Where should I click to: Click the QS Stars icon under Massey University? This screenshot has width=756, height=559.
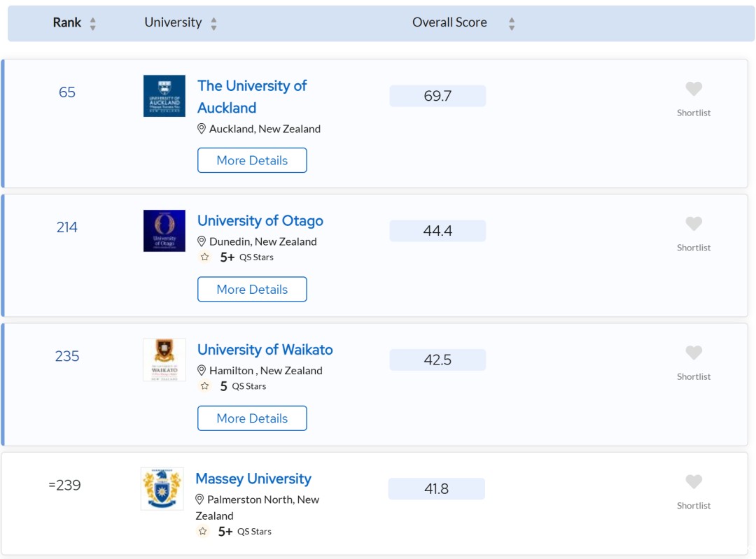click(202, 532)
